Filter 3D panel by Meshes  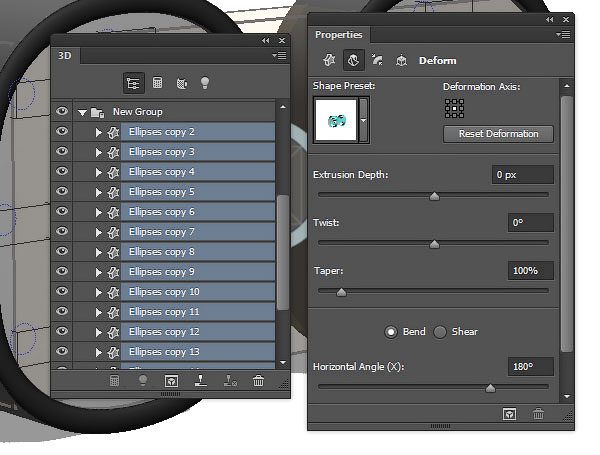click(x=157, y=83)
